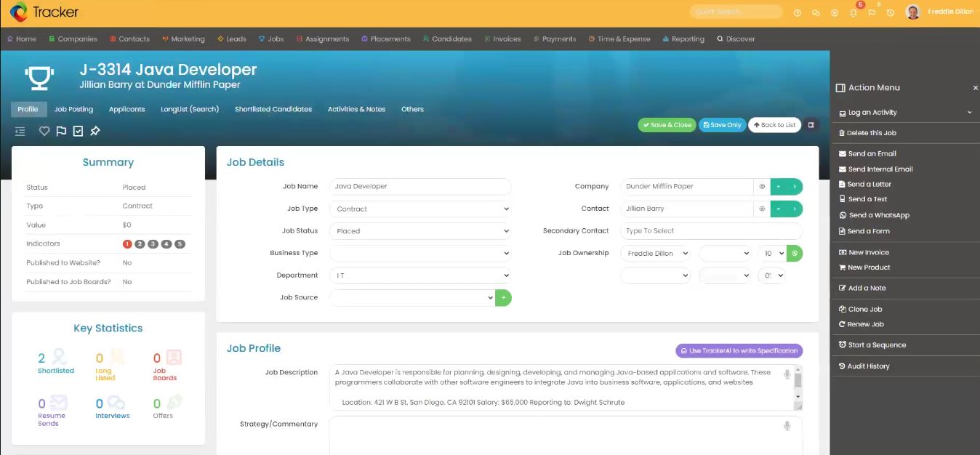The image size is (980, 455).
Task: Switch to the Applicants tab
Action: 127,109
